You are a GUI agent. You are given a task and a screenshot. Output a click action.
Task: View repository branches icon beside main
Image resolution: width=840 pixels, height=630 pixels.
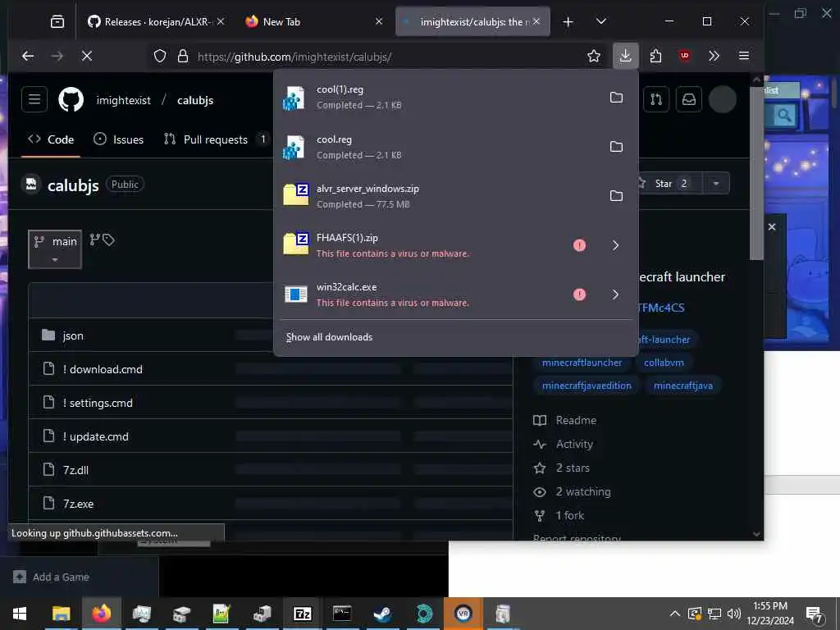click(x=95, y=240)
